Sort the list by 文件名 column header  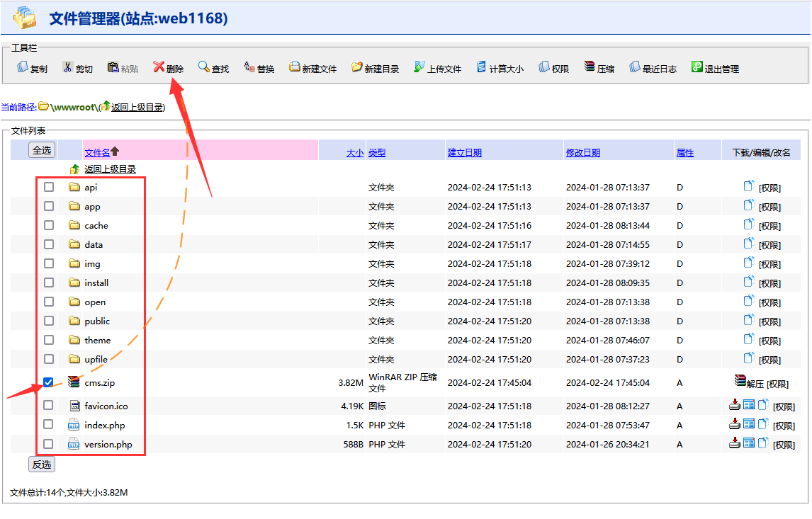[x=97, y=152]
